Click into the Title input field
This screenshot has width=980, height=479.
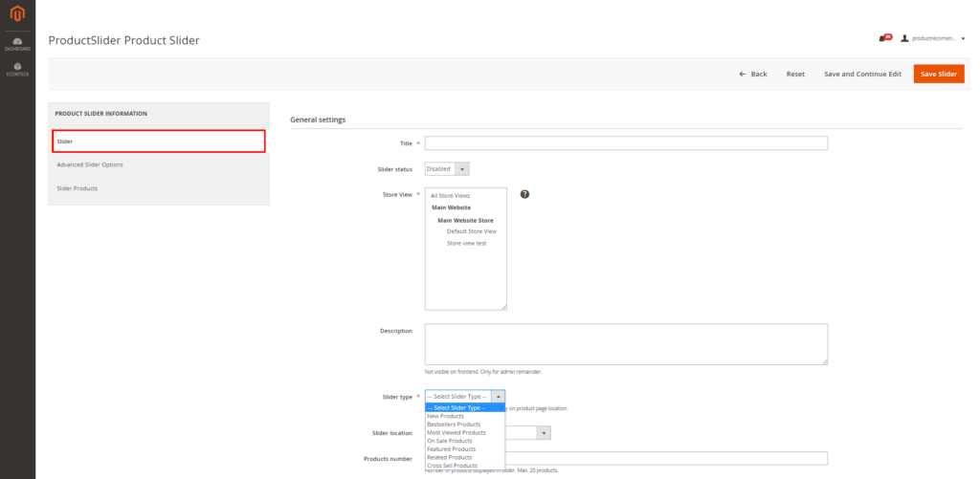point(626,143)
